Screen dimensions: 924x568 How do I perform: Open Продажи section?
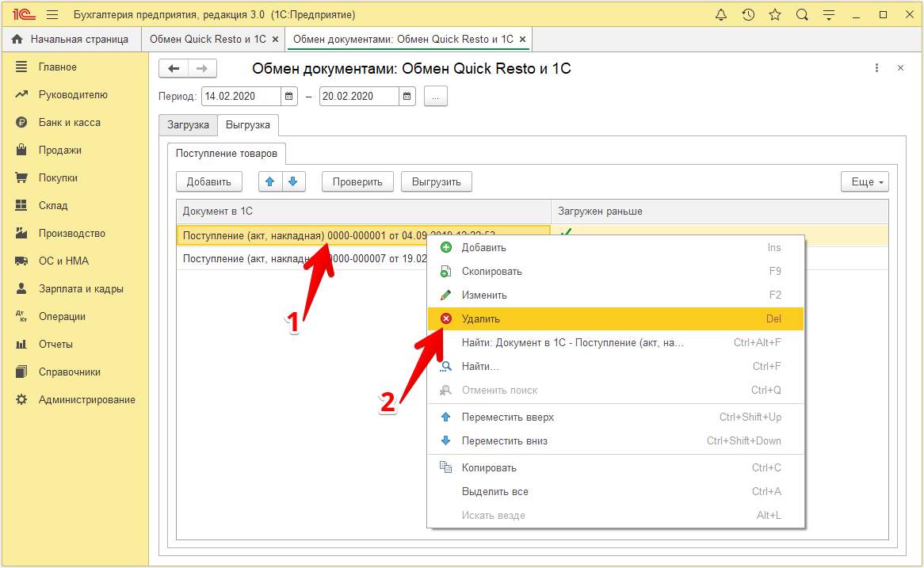pos(74,151)
